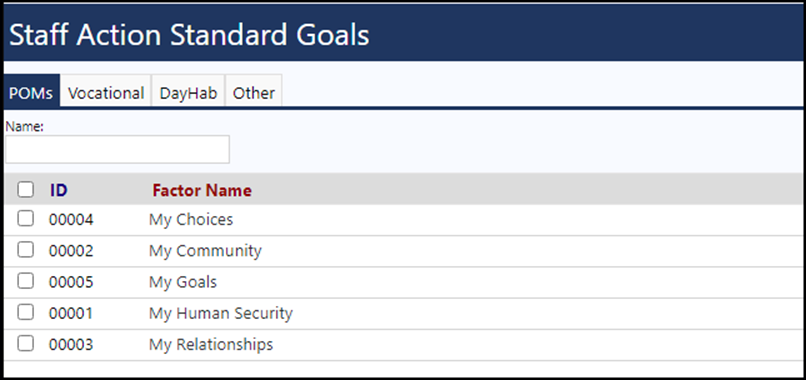The height and width of the screenshot is (380, 806).
Task: Open the My Relationships factor entry
Action: (x=211, y=344)
